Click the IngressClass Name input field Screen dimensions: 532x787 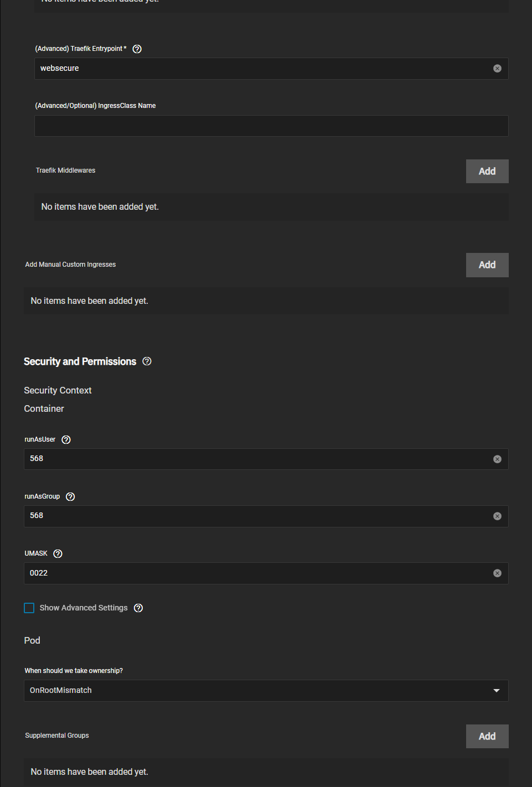pos(271,126)
